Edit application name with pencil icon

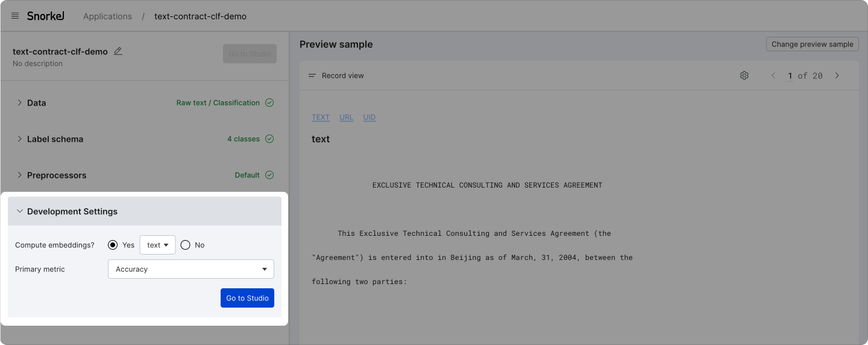coord(118,51)
